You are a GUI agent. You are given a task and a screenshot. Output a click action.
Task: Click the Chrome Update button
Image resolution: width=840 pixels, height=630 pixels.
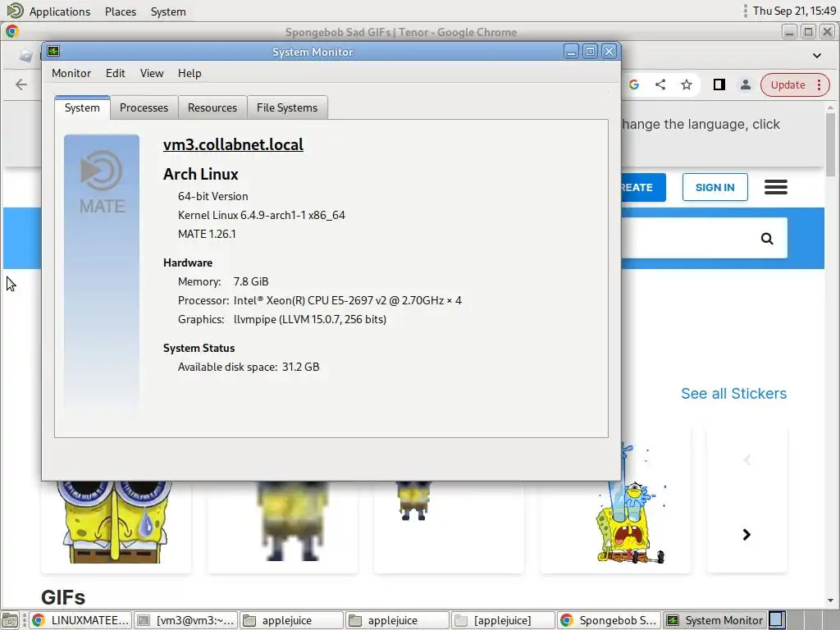coord(794,84)
